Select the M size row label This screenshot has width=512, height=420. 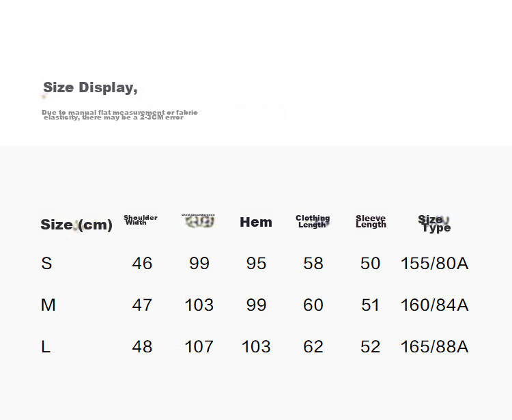click(48, 305)
